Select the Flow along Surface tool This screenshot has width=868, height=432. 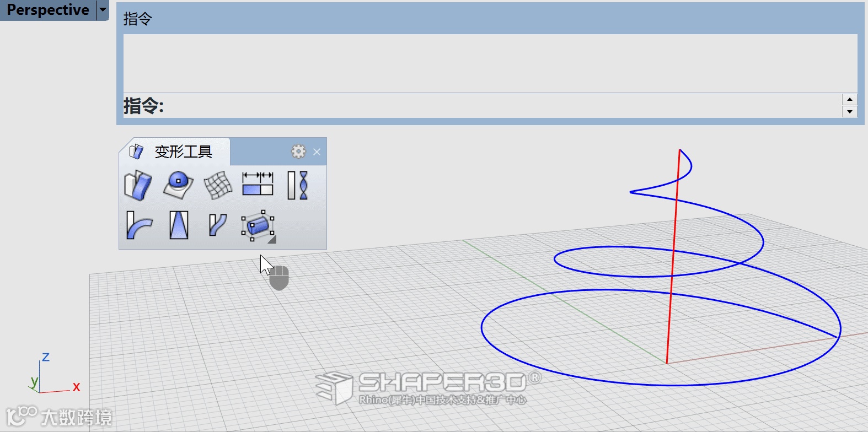point(138,185)
